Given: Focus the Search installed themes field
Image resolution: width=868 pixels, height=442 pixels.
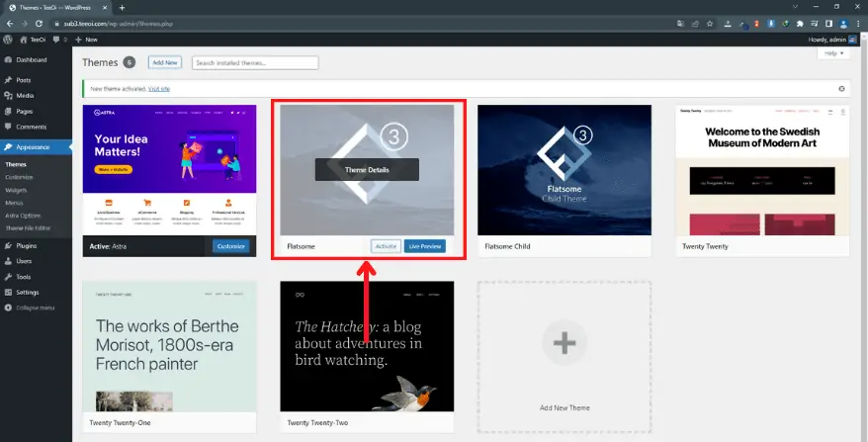Looking at the screenshot, I should tap(255, 62).
